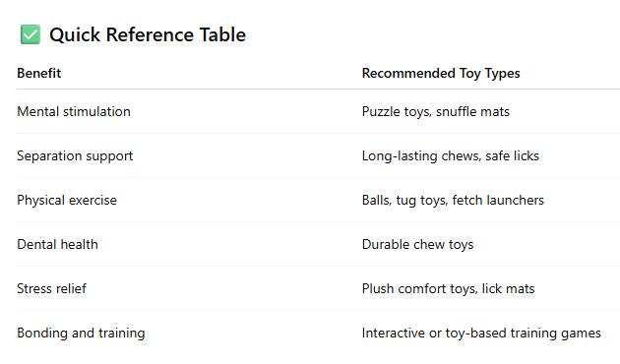
Task: Select the Stress relief cell
Action: tap(51, 288)
